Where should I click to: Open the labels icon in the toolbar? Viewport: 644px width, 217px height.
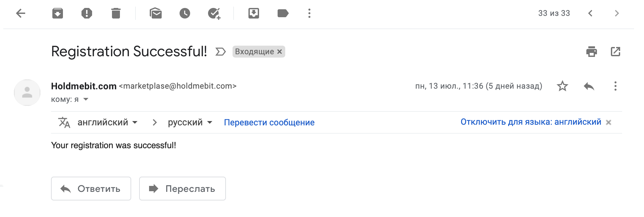283,13
